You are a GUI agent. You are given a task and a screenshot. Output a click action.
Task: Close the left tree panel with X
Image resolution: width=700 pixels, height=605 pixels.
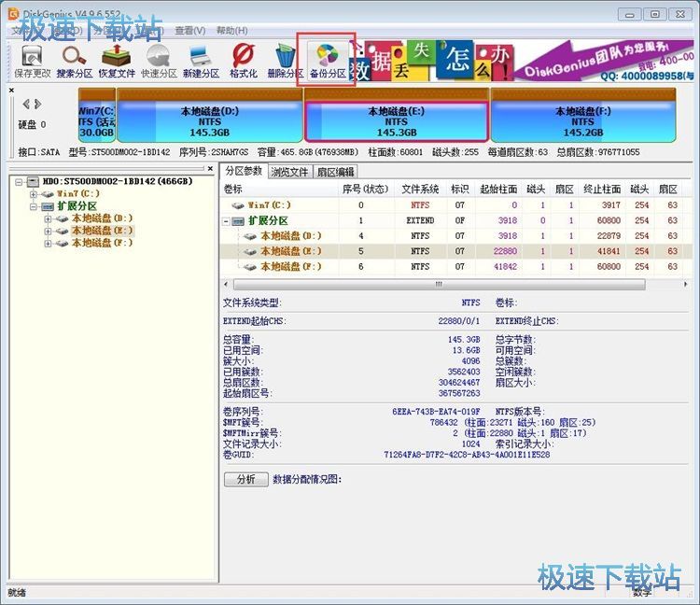click(210, 168)
